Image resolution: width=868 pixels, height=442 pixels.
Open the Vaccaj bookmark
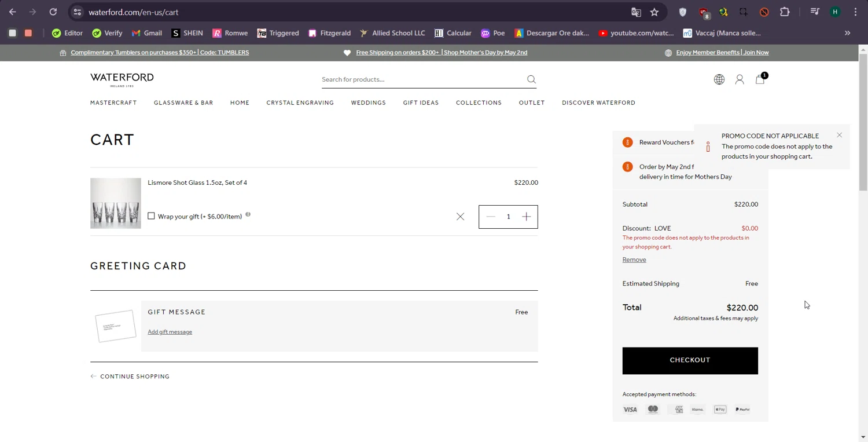[x=722, y=33]
